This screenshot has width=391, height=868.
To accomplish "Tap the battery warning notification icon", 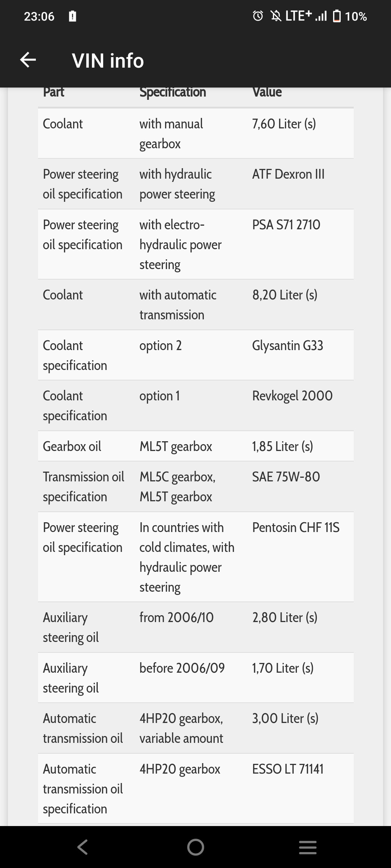I will click(x=72, y=16).
